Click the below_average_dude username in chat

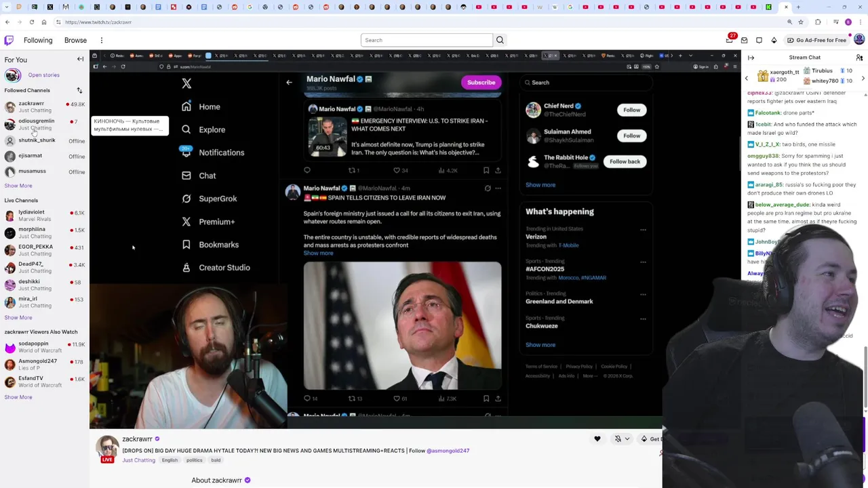coord(783,205)
